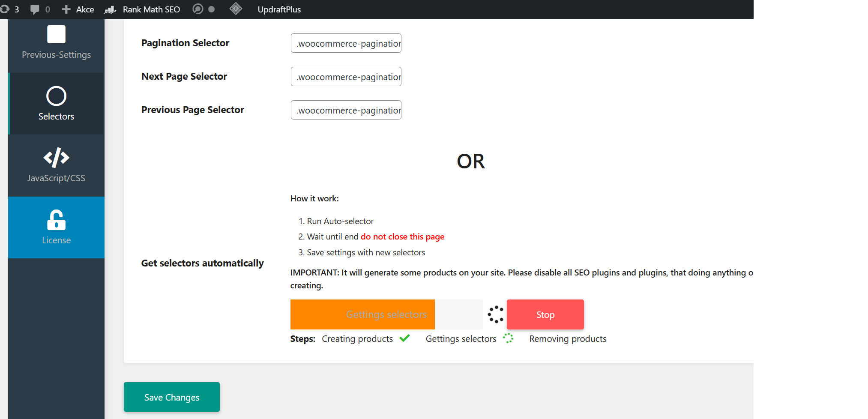
Task: Focus the Pagination Selector input field
Action: [346, 43]
